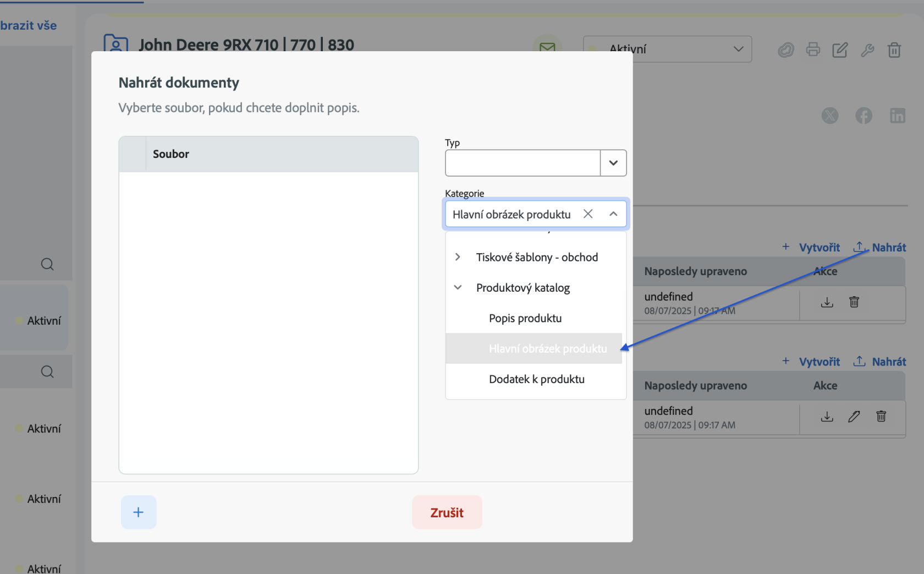Cancel upload with Zrušit button
The image size is (924, 574).
447,512
